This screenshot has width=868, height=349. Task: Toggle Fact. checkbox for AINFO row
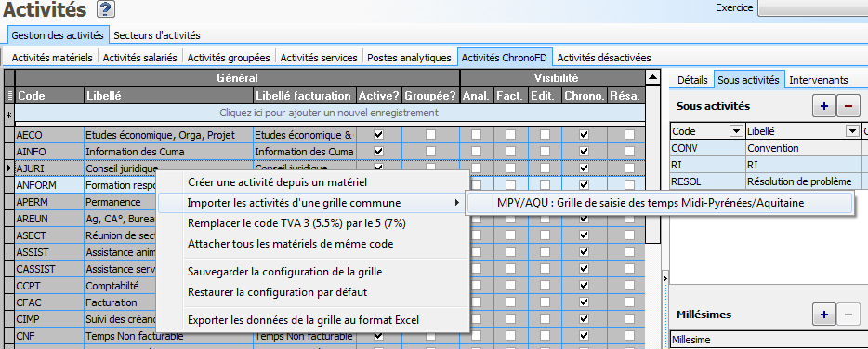pyautogui.click(x=510, y=151)
